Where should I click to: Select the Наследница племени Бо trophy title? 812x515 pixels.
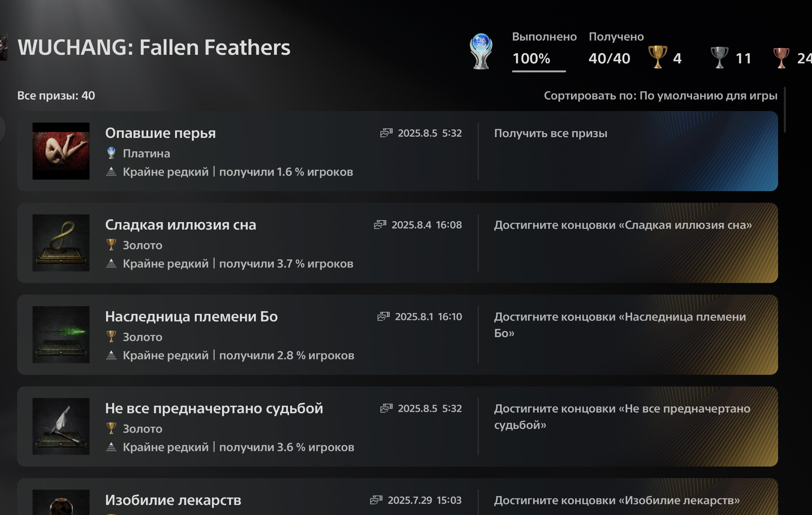191,316
